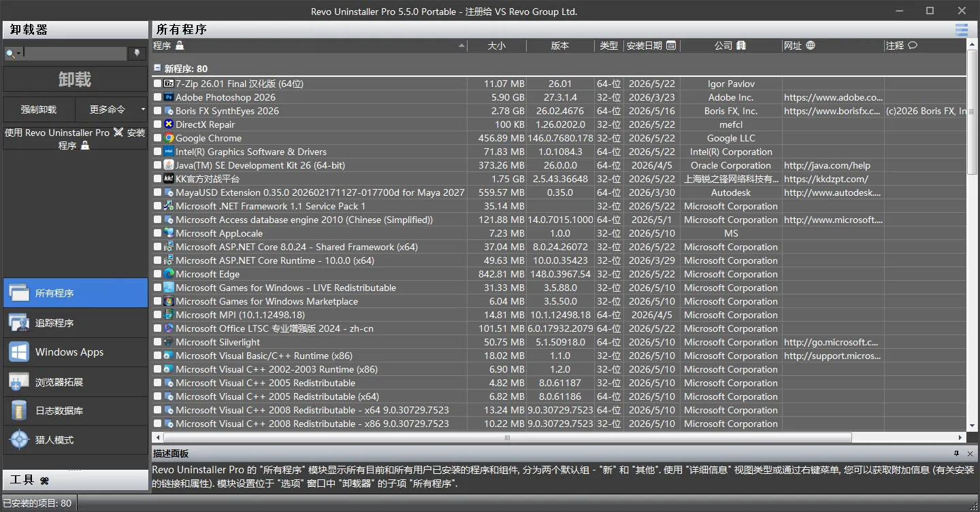Click the calendar icon in 安装日期 header
This screenshot has height=512, width=980.
pos(671,46)
